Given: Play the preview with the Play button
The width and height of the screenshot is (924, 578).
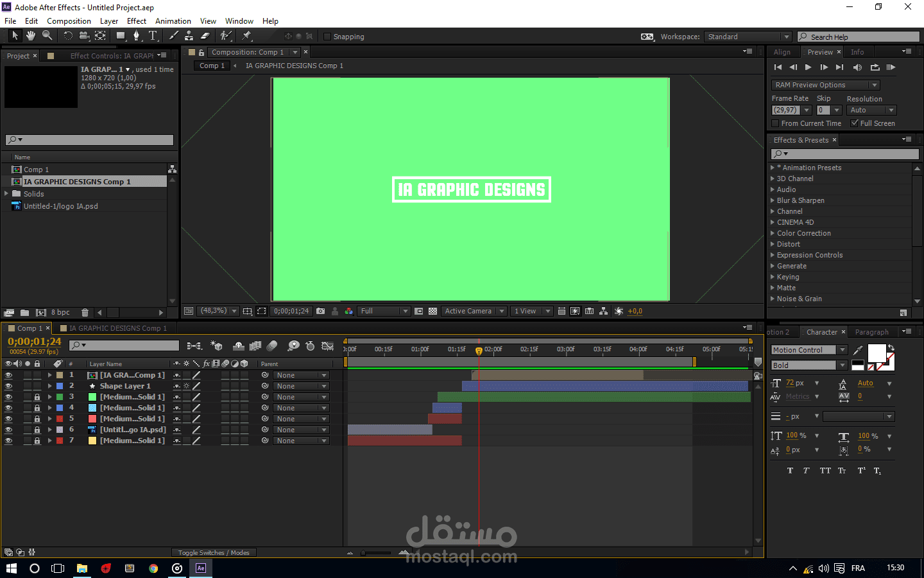Looking at the screenshot, I should click(x=809, y=67).
